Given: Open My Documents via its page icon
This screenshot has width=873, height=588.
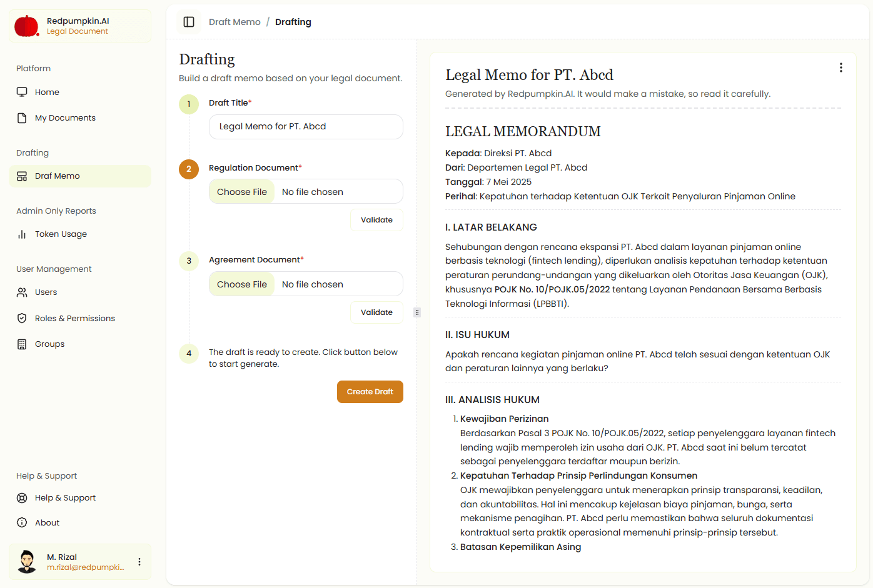Looking at the screenshot, I should [23, 117].
